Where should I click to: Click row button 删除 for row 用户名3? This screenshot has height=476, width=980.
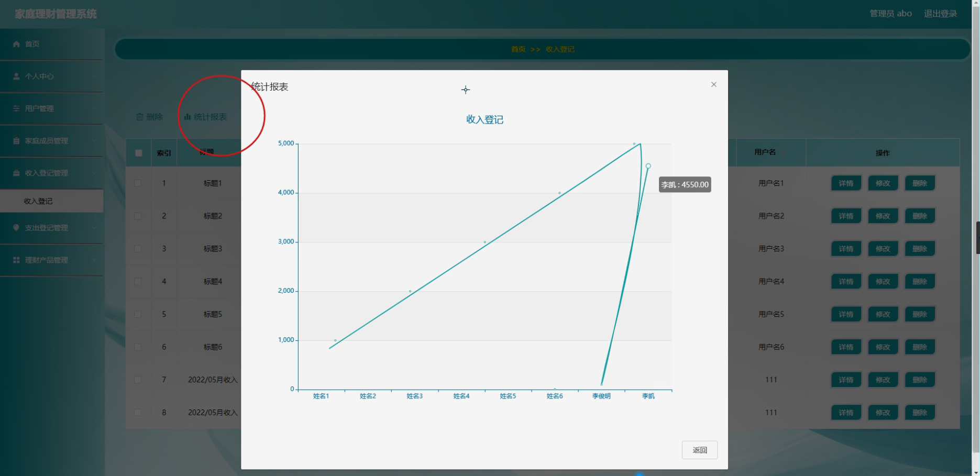(x=920, y=249)
